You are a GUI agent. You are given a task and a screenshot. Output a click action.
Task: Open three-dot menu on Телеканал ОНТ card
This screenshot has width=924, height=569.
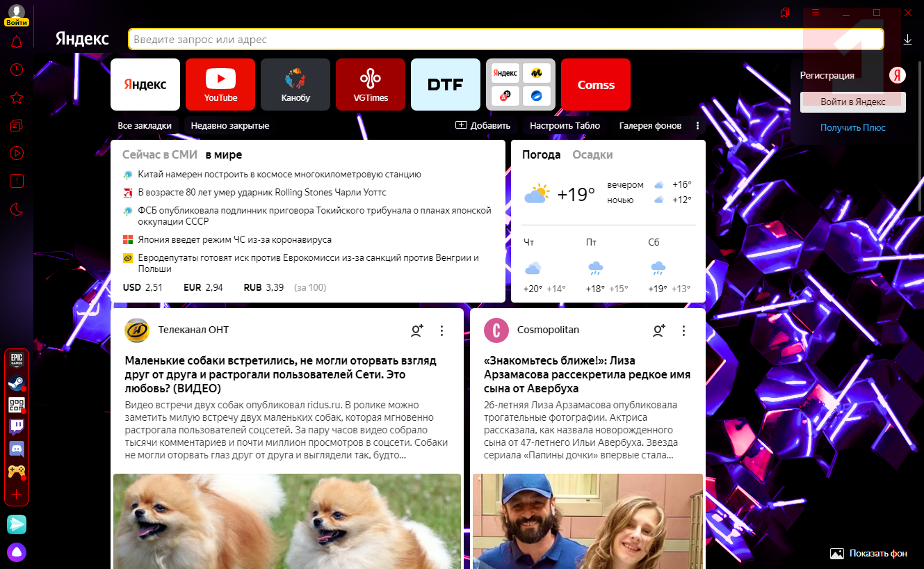coord(441,330)
